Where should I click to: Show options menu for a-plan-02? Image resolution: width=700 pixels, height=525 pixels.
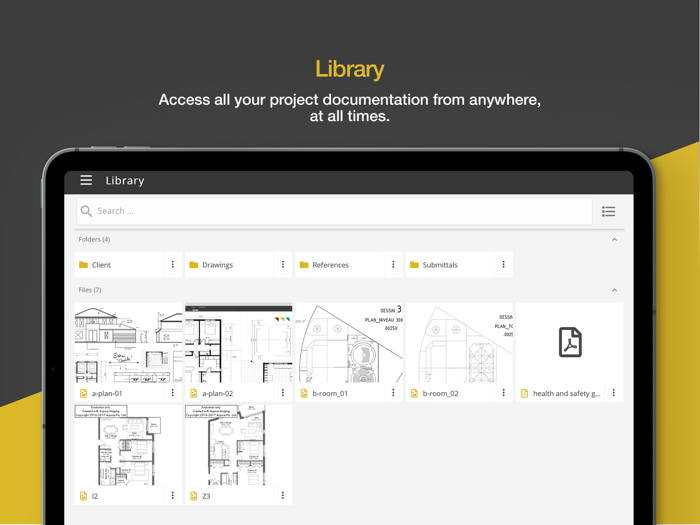[283, 393]
